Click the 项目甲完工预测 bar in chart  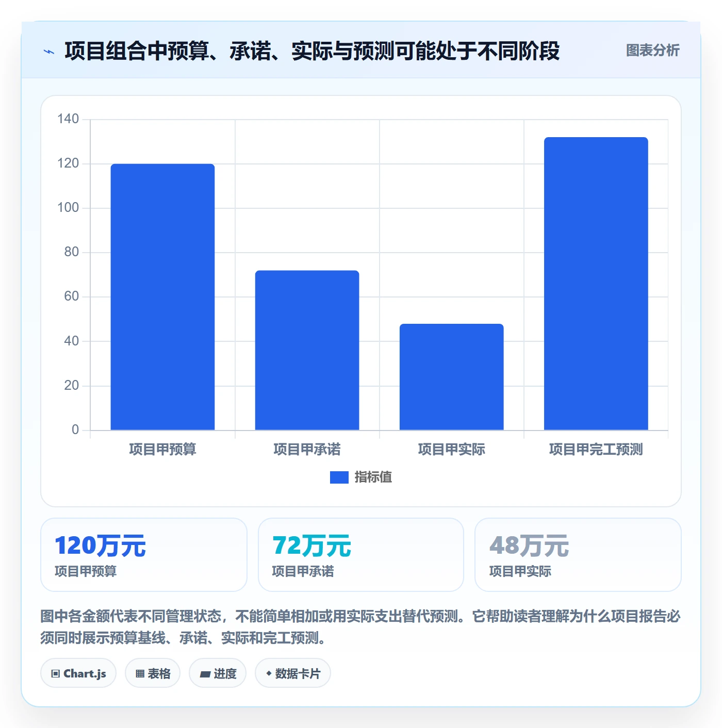pyautogui.click(x=596, y=284)
